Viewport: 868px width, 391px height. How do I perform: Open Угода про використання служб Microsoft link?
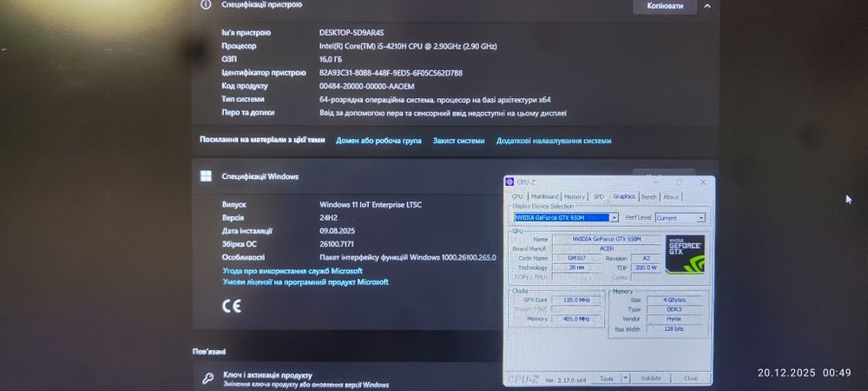click(x=293, y=271)
